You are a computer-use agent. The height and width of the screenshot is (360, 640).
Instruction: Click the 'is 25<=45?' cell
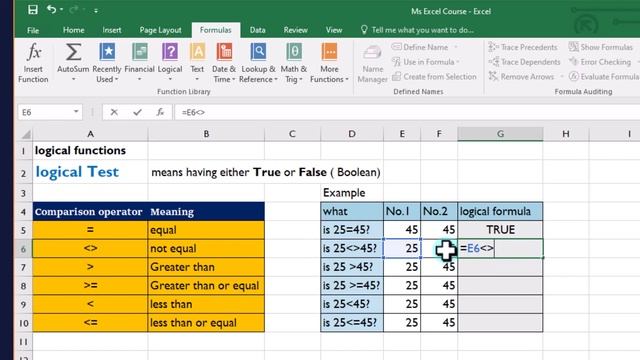point(352,323)
